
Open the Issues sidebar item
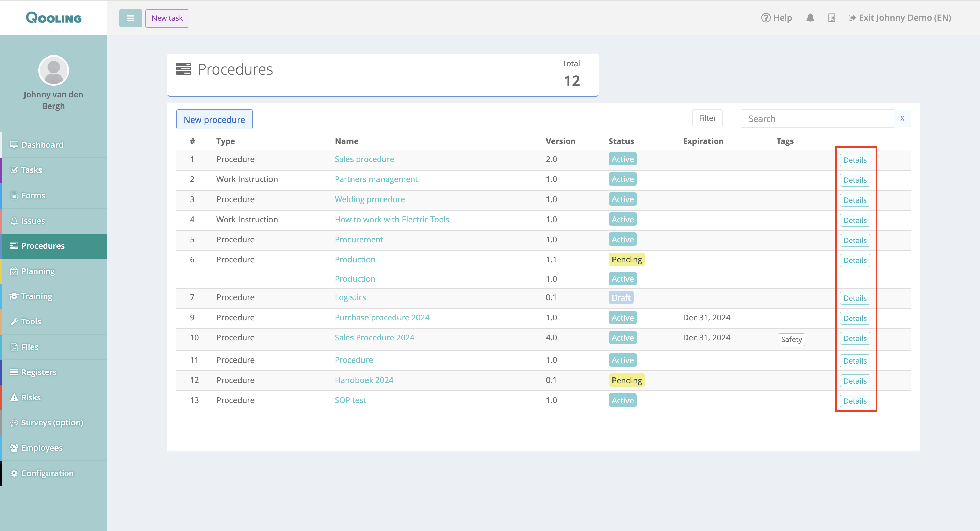coord(33,221)
